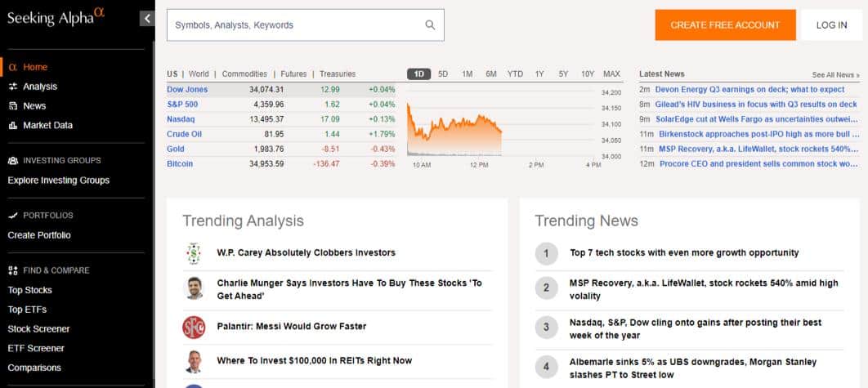868x388 pixels.
Task: Select the YTD chart range
Action: tap(516, 74)
